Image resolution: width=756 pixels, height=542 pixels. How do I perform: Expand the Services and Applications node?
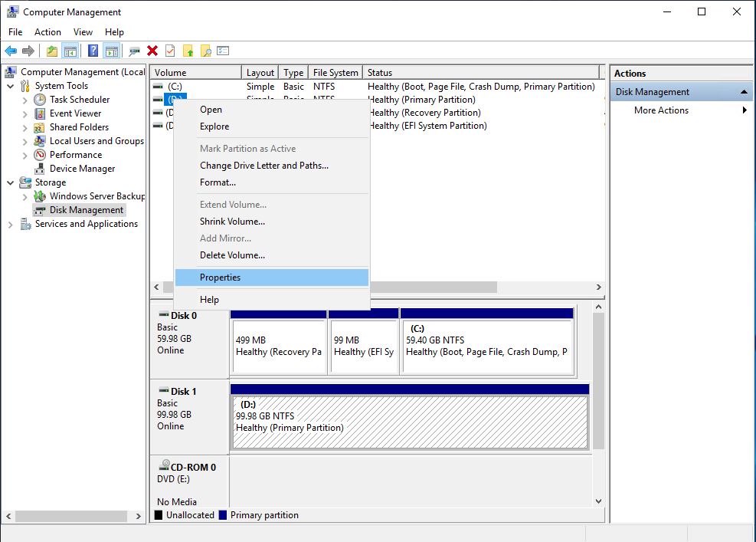pos(10,225)
